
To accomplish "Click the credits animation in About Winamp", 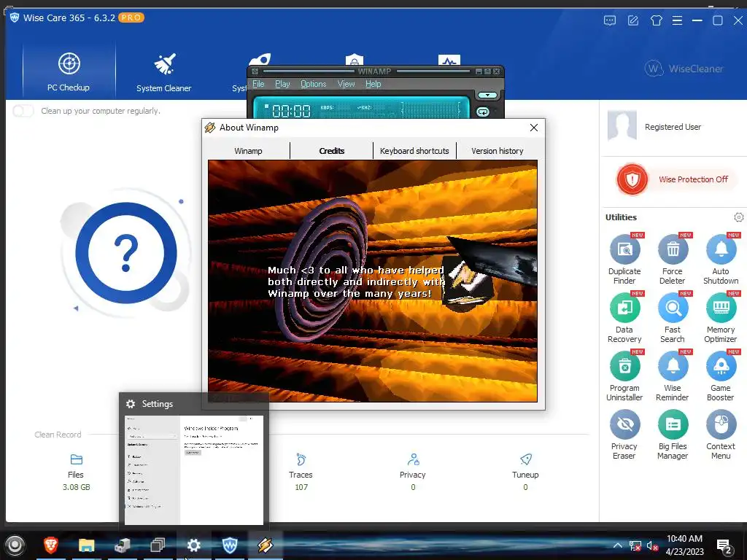I will click(373, 281).
